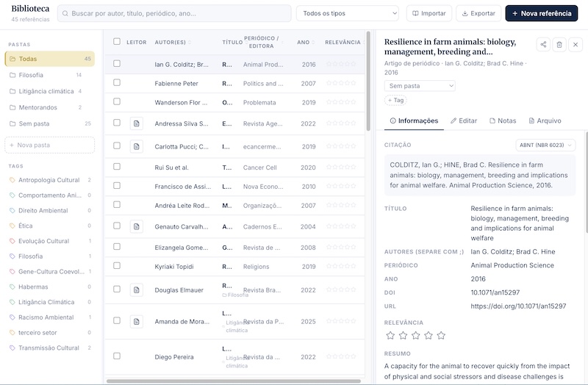Select the Habermas tag icon
Image resolution: width=588 pixels, height=385 pixels.
click(x=12, y=287)
